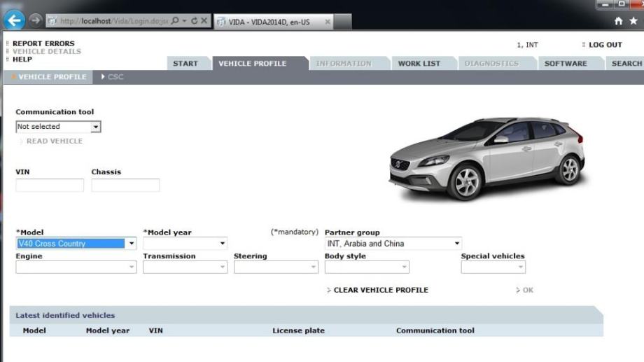Viewport: 644px width, 362px height.
Task: Click the Model column header
Action: [x=34, y=330]
